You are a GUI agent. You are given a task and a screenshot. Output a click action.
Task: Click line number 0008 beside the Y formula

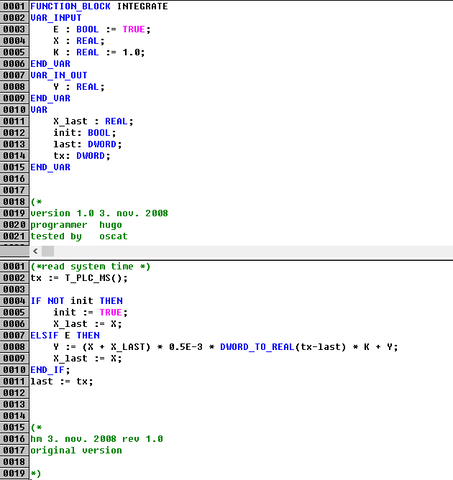[x=14, y=347]
